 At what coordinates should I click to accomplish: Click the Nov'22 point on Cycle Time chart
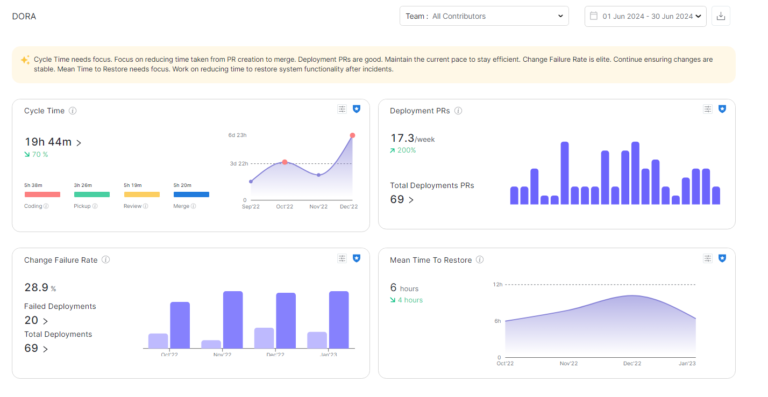(x=318, y=175)
